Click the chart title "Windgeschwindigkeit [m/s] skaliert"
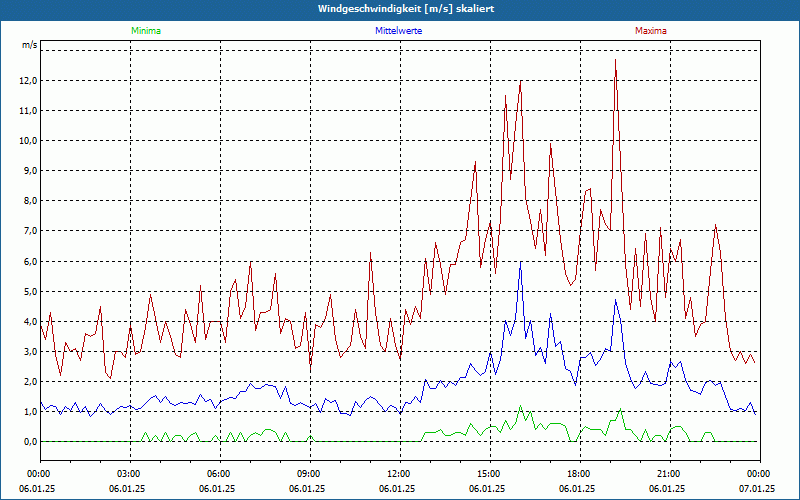The height and width of the screenshot is (500, 800). 406,9
